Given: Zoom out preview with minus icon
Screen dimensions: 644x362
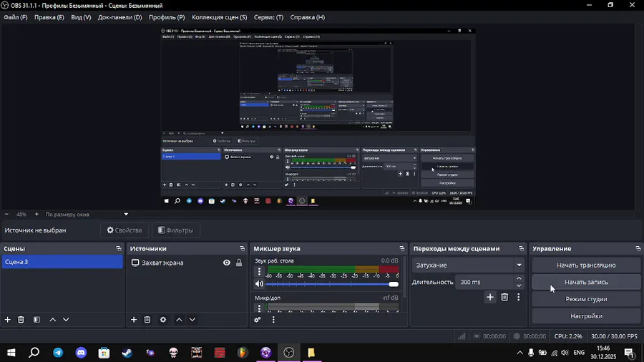Looking at the screenshot, I should (6, 214).
